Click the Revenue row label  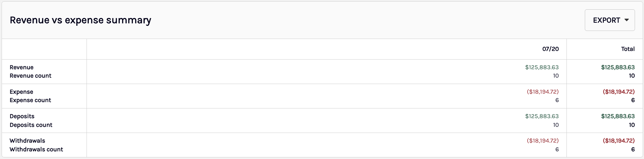pos(22,67)
